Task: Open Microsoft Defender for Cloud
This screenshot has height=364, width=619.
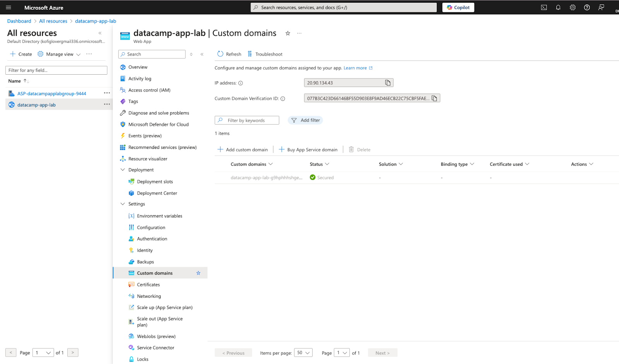Action: (x=158, y=125)
